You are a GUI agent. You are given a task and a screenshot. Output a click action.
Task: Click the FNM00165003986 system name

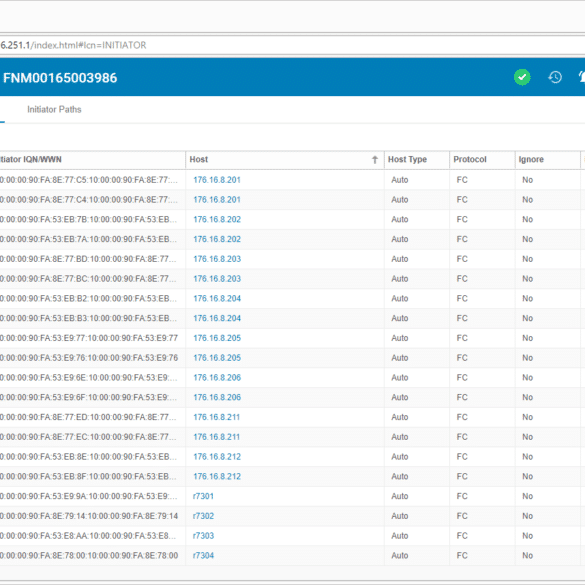click(60, 78)
